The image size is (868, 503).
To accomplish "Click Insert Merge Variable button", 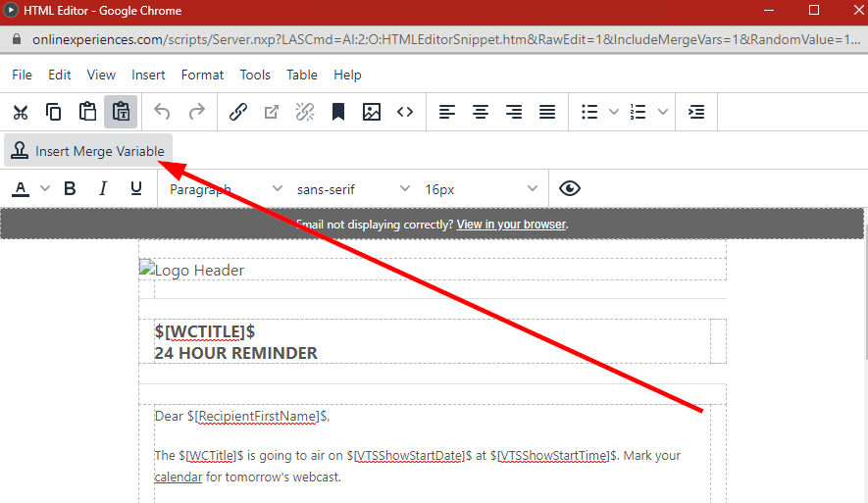I will coord(88,151).
